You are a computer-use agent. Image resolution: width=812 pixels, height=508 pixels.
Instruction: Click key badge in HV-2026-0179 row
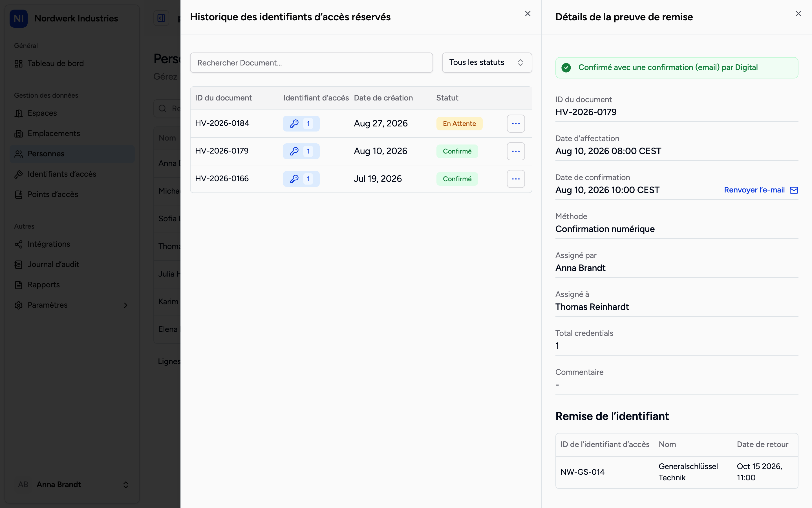301,151
